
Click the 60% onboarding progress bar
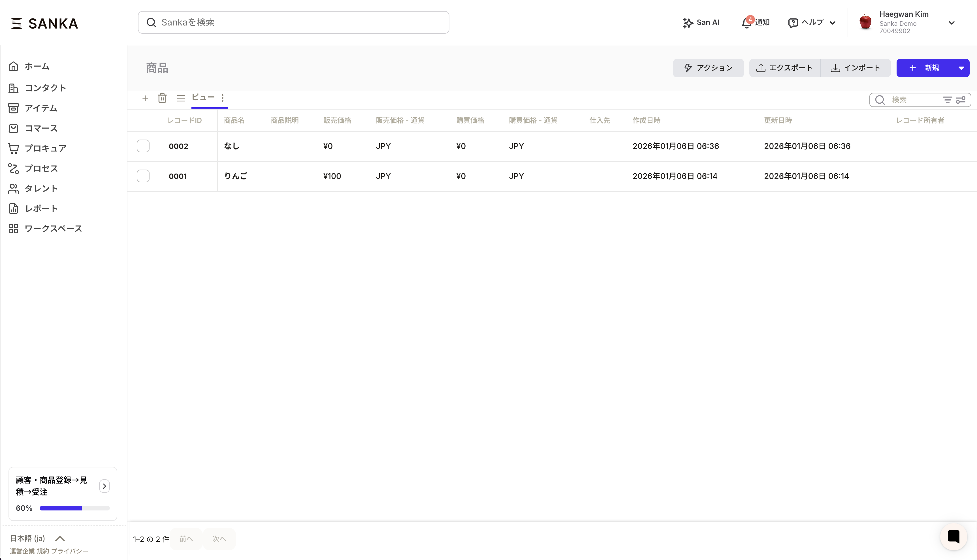75,508
